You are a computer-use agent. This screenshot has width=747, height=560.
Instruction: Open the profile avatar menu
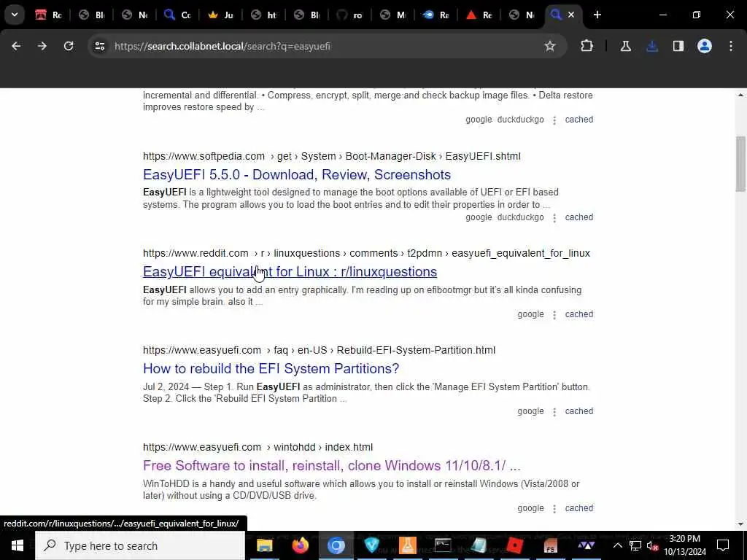click(705, 46)
